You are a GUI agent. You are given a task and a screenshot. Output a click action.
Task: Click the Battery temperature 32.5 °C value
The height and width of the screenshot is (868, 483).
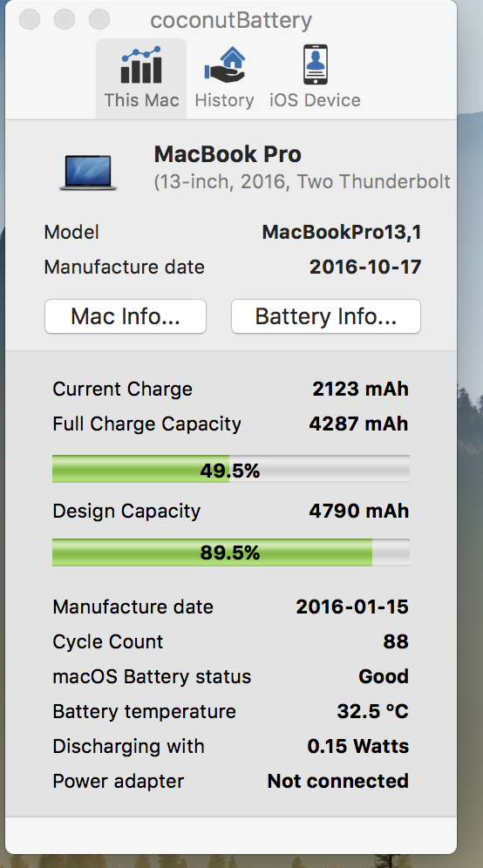click(x=373, y=711)
